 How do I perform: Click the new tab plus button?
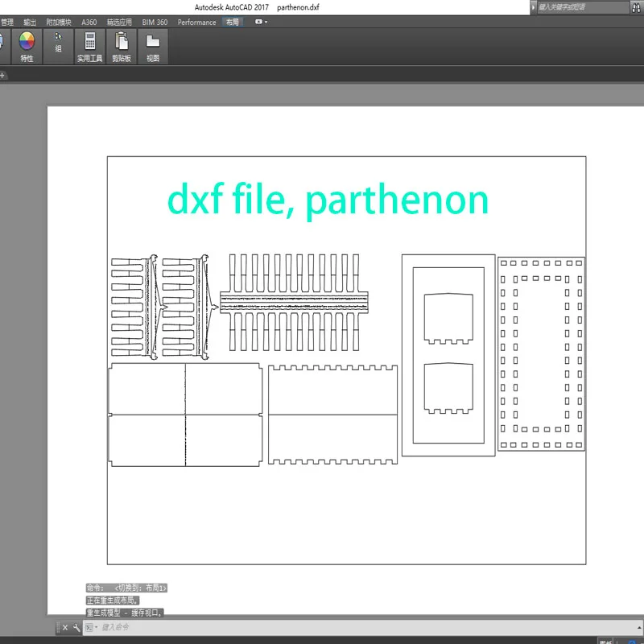pos(2,75)
